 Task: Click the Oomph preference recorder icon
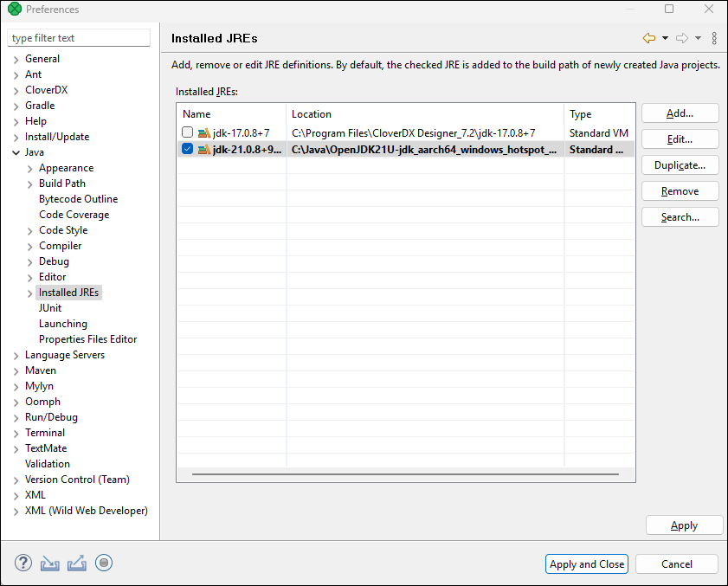tap(103, 563)
